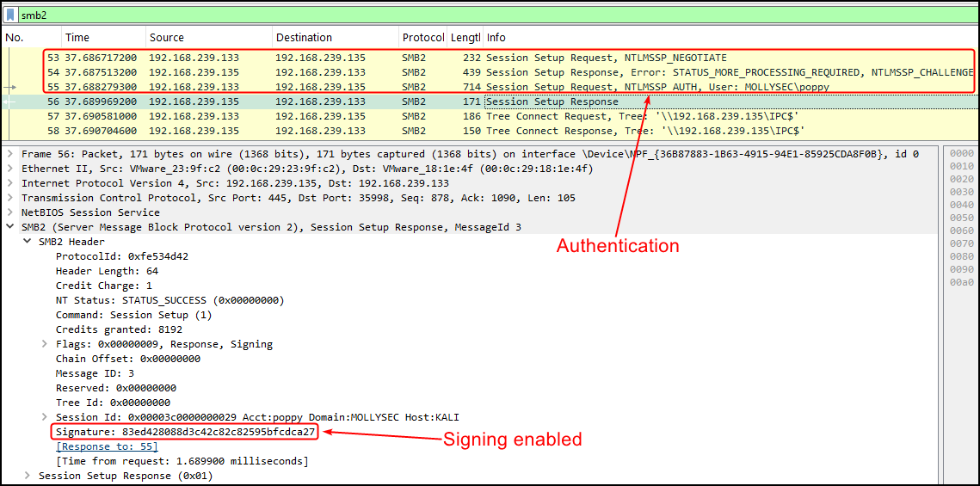This screenshot has height=486, width=980.
Task: Expand the Ethernet II node
Action: coord(10,169)
